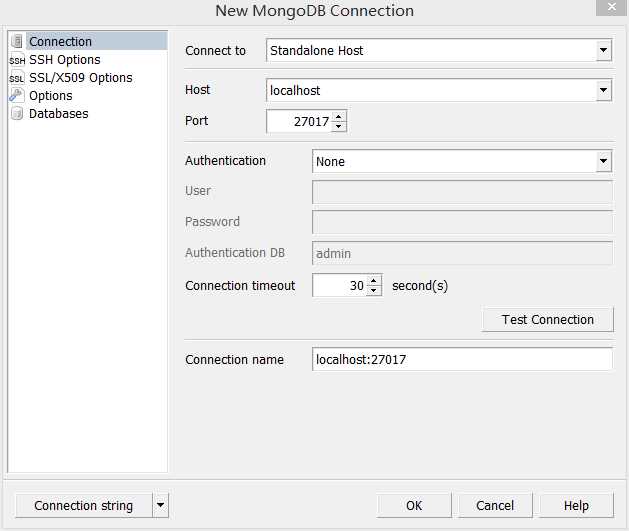Click the Connection server icon in sidebar
Image resolution: width=629 pixels, height=531 pixels.
point(17,41)
